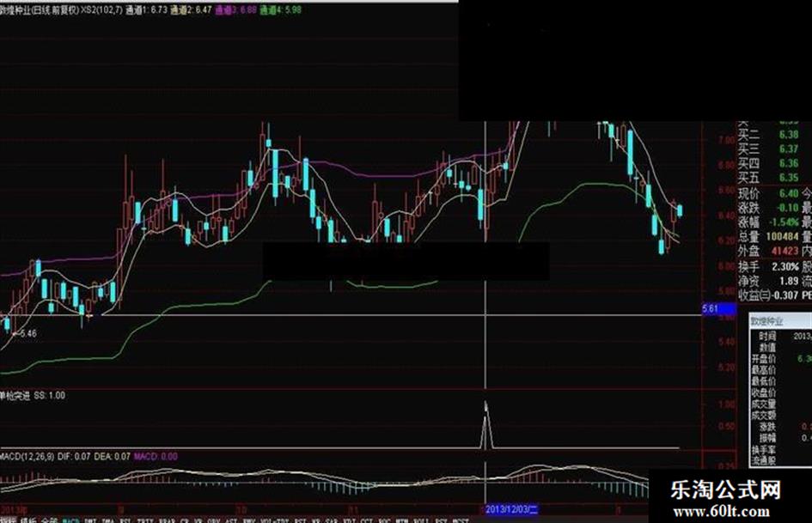Click the 收益(三) value -0.307
This screenshot has height=523, width=812.
pyautogui.click(x=785, y=295)
